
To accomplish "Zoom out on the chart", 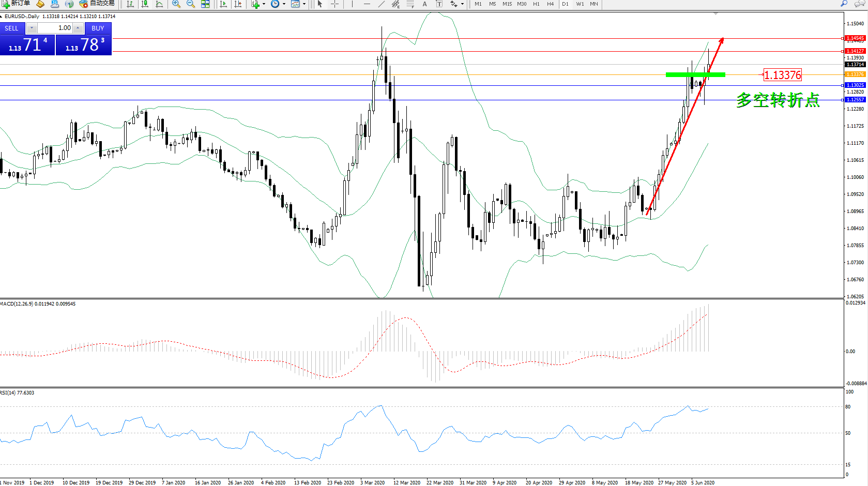I will click(x=190, y=4).
